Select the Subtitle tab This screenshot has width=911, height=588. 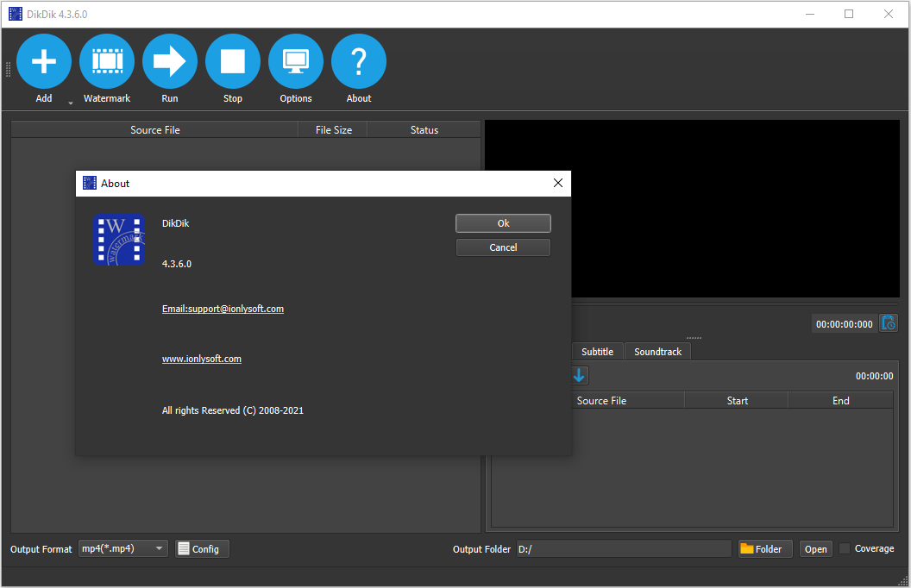tap(597, 352)
